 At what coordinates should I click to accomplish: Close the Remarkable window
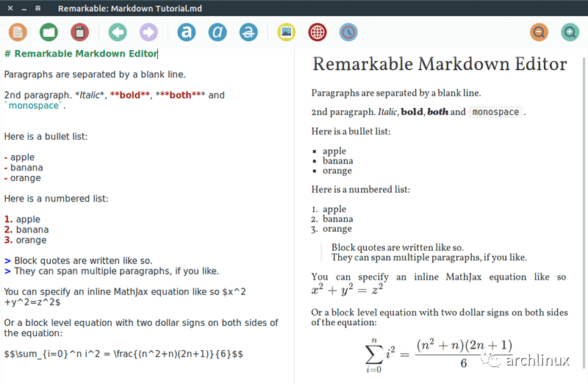coord(10,8)
